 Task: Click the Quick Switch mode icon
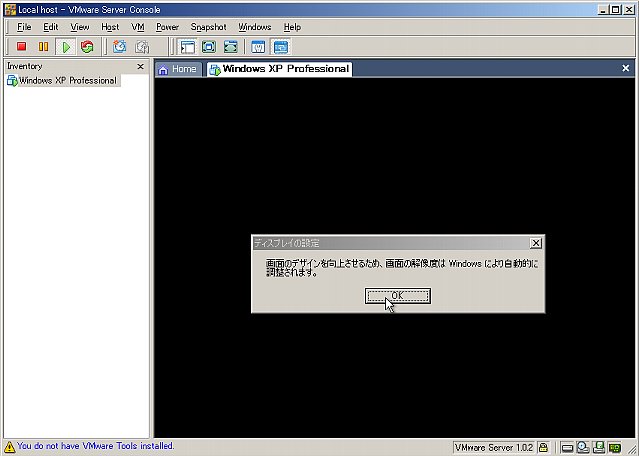pos(231,46)
